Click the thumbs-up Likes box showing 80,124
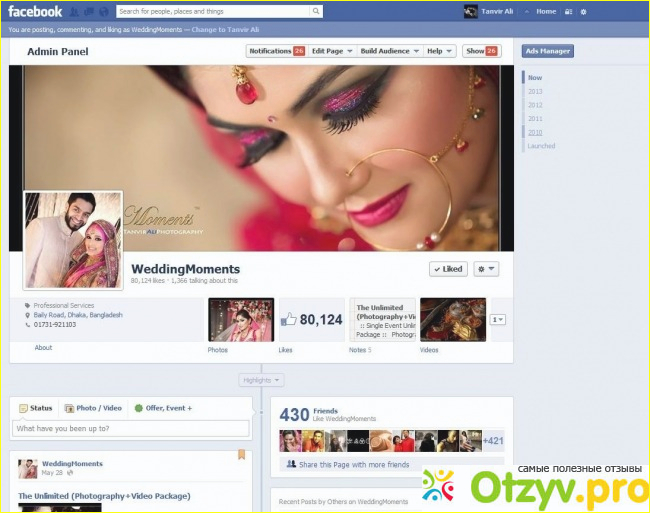The image size is (650, 513). tap(311, 320)
